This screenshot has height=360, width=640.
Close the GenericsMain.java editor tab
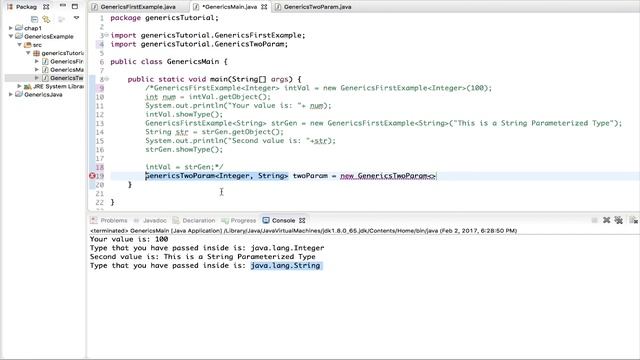(x=264, y=7)
